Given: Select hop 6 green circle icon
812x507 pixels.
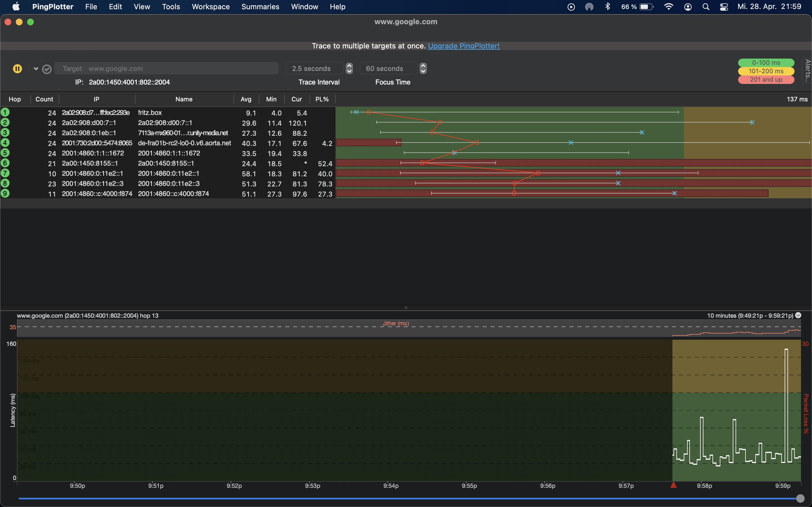Looking at the screenshot, I should (5, 163).
